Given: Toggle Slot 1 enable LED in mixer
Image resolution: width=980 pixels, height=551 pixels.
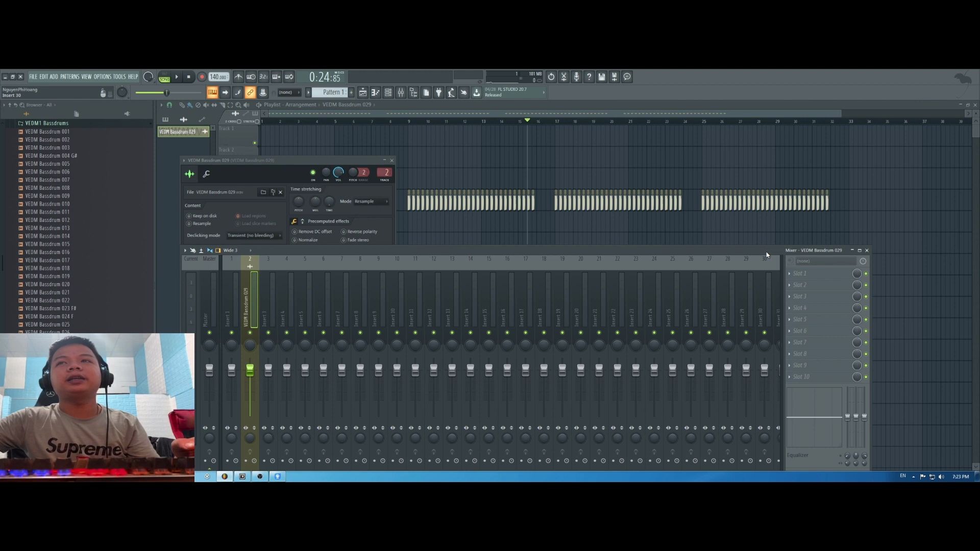Looking at the screenshot, I should (866, 274).
